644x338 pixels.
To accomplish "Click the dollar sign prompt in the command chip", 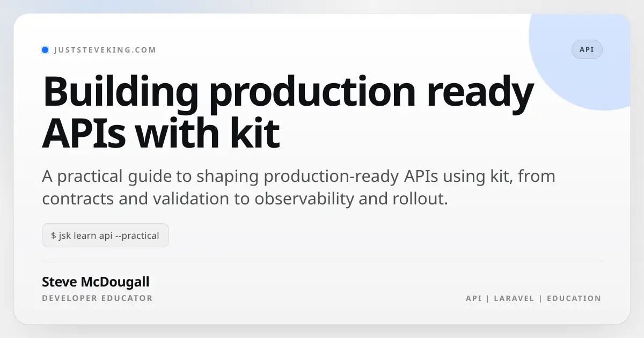I will point(54,236).
